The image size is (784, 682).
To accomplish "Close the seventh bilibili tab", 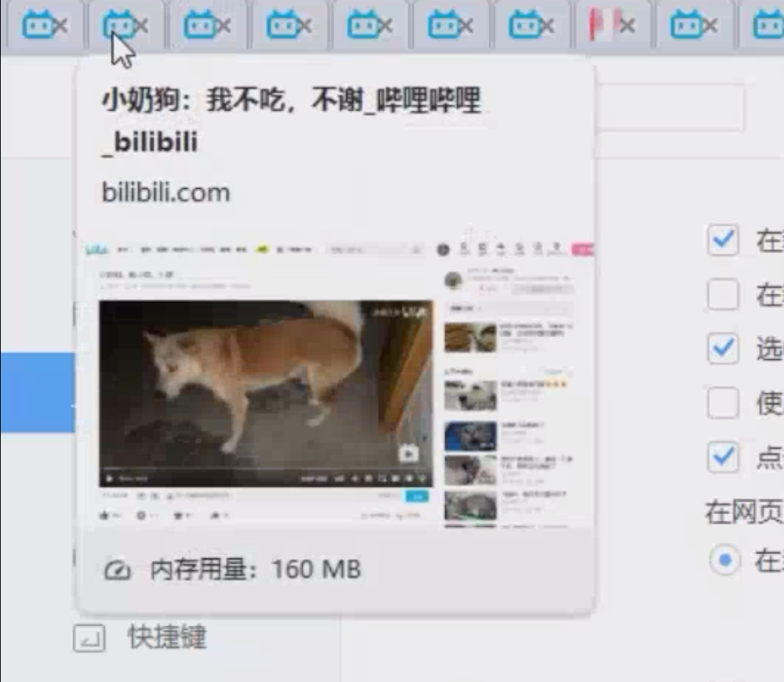I will pos(548,26).
